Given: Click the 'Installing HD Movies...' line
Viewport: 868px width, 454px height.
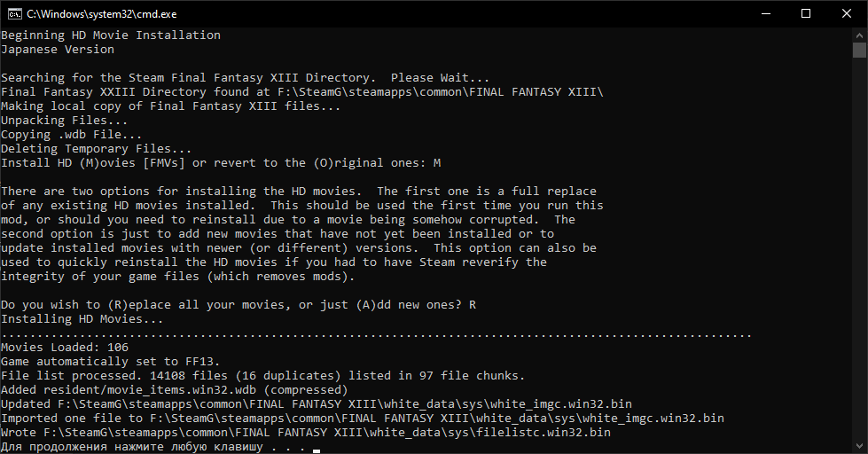Looking at the screenshot, I should click(82, 319).
